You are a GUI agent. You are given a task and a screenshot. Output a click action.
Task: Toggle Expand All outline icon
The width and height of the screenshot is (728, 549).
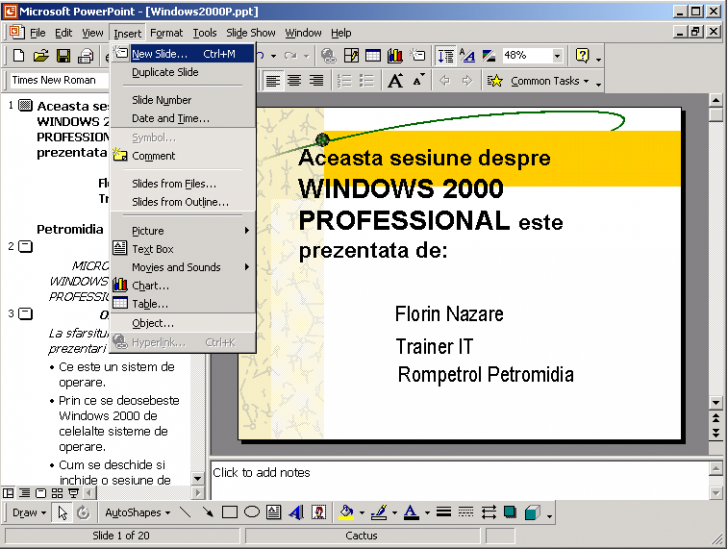click(x=446, y=56)
